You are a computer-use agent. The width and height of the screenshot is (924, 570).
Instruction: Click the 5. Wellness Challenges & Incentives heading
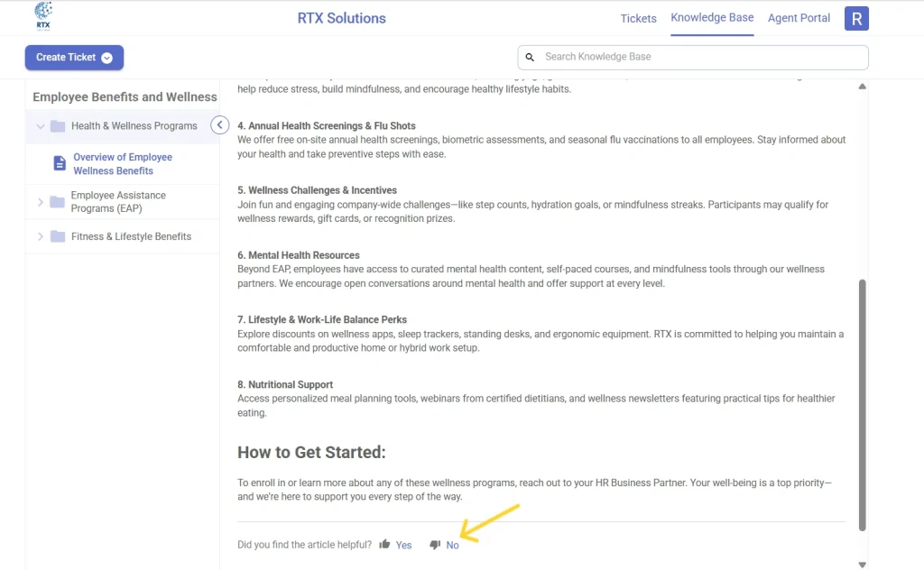pos(317,190)
